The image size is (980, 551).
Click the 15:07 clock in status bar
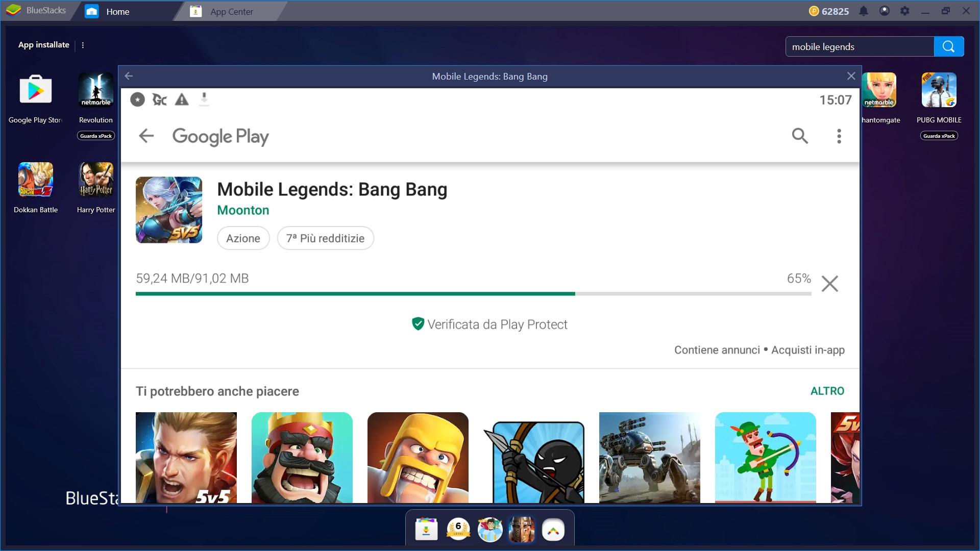click(836, 100)
